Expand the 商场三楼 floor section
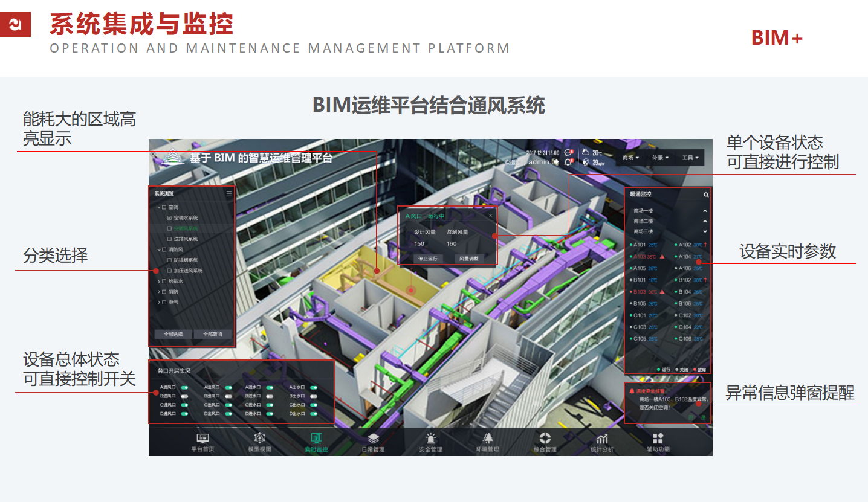868x502 pixels. coord(705,231)
